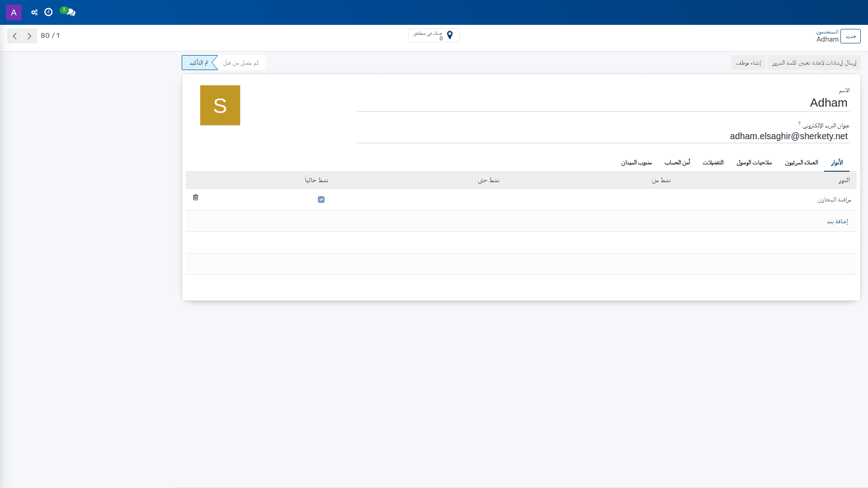Click the إنشاء موظف button
The height and width of the screenshot is (488, 868).
point(748,63)
